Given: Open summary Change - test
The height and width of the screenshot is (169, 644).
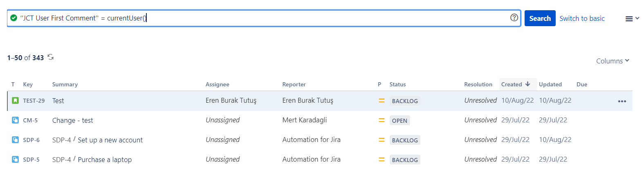Looking at the screenshot, I should click(x=72, y=120).
